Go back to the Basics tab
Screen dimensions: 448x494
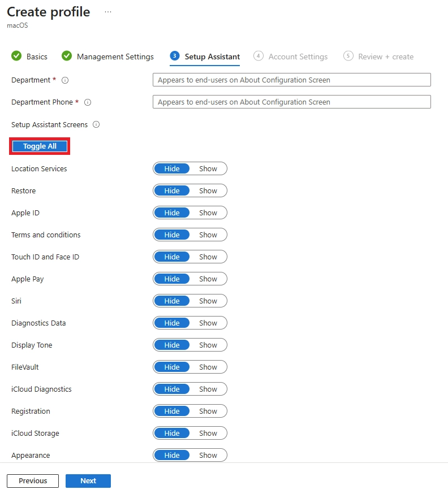pos(35,56)
